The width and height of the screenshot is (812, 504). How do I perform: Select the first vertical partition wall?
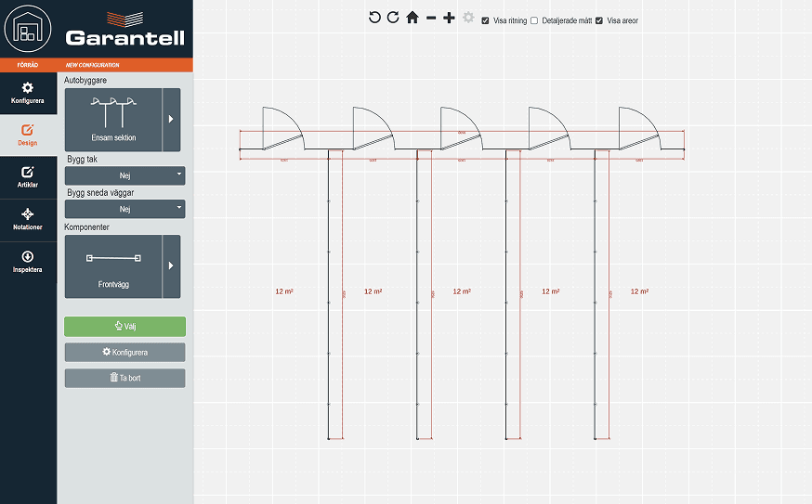328,294
